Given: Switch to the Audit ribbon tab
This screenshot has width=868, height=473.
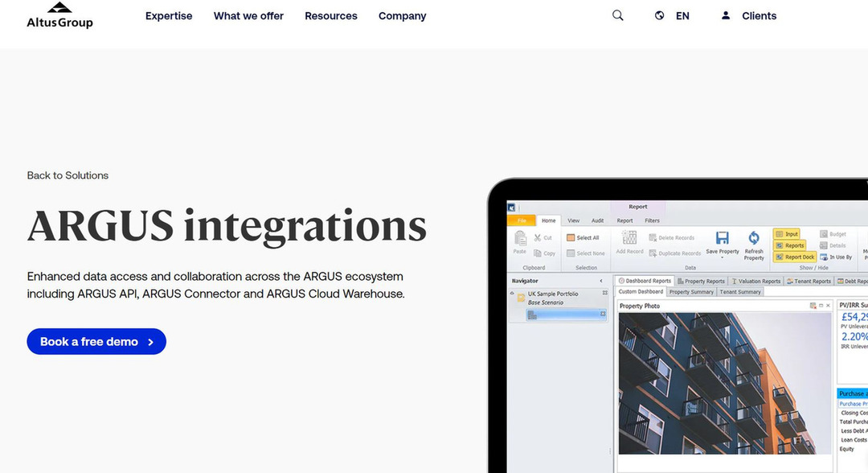Looking at the screenshot, I should click(x=597, y=220).
